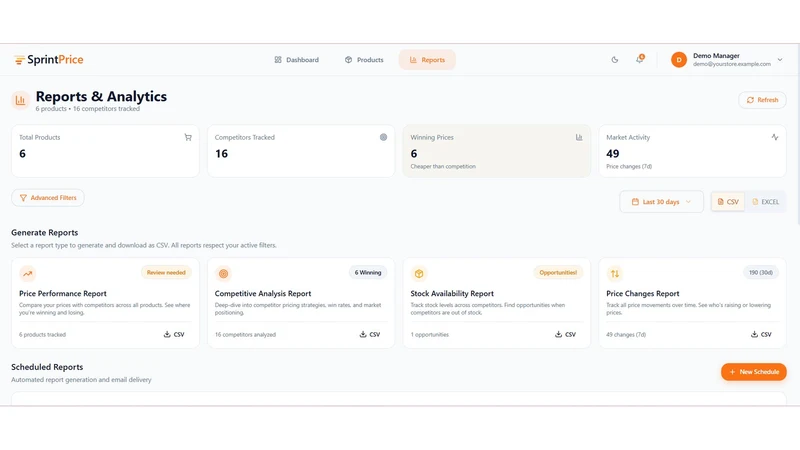Click the Price Changes Report title
This screenshot has width=800, height=450.
(x=643, y=294)
